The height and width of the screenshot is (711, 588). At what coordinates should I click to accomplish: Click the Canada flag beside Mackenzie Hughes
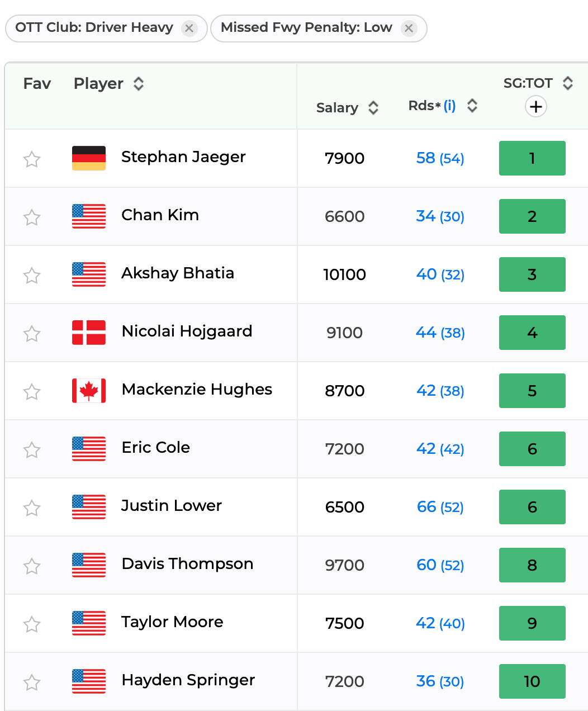[x=89, y=391]
